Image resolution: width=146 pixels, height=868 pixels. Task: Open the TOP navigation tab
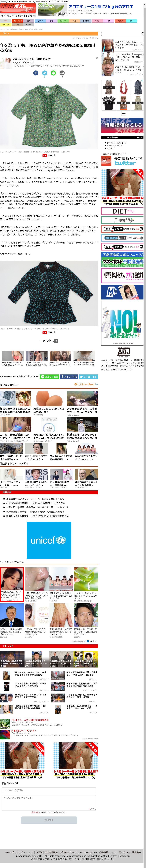click(6, 21)
